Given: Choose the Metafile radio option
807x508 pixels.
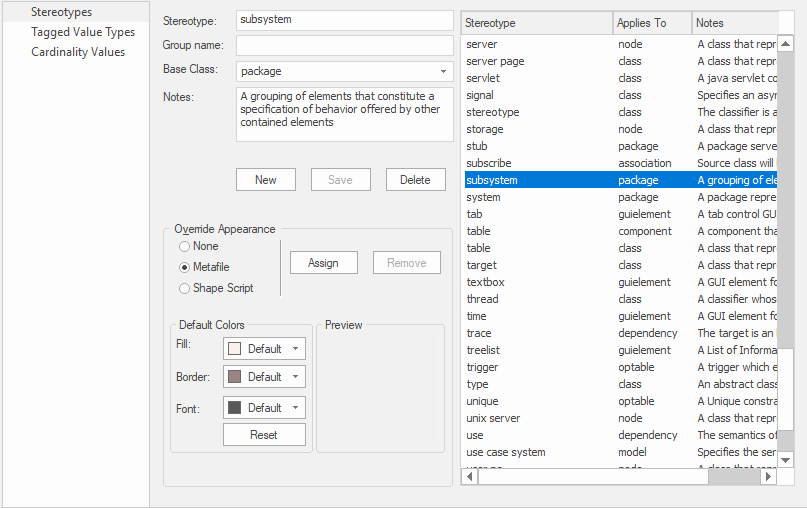Looking at the screenshot, I should 184,267.
